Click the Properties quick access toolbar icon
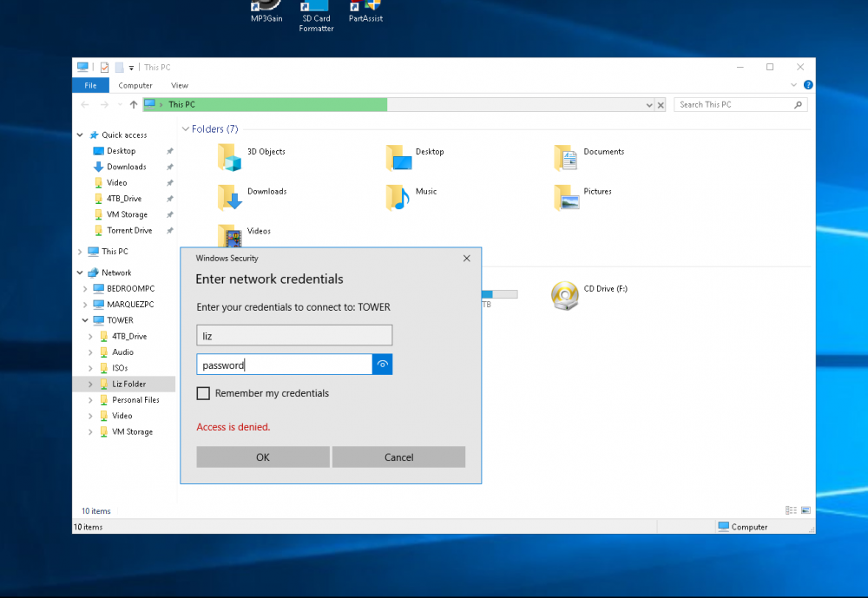 [x=104, y=68]
